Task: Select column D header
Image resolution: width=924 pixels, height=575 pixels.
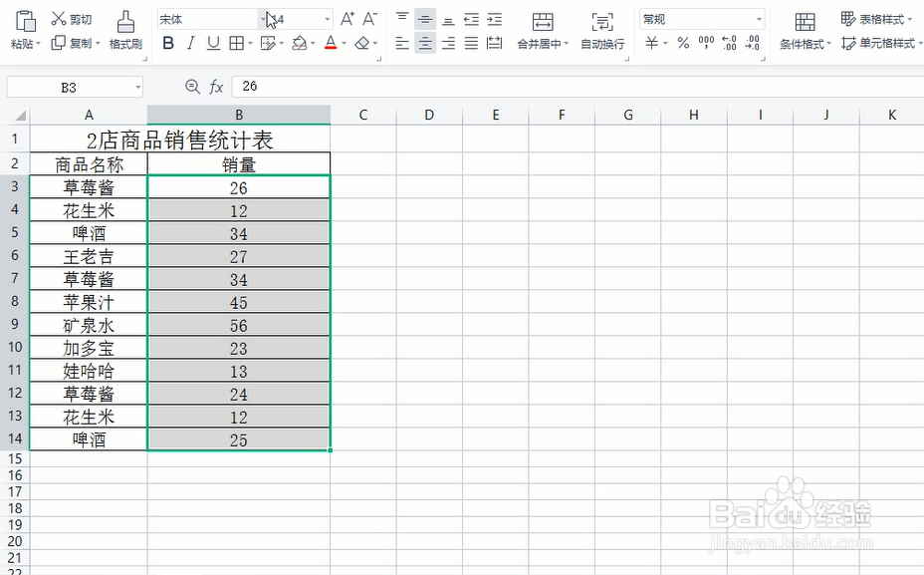Action: [429, 115]
